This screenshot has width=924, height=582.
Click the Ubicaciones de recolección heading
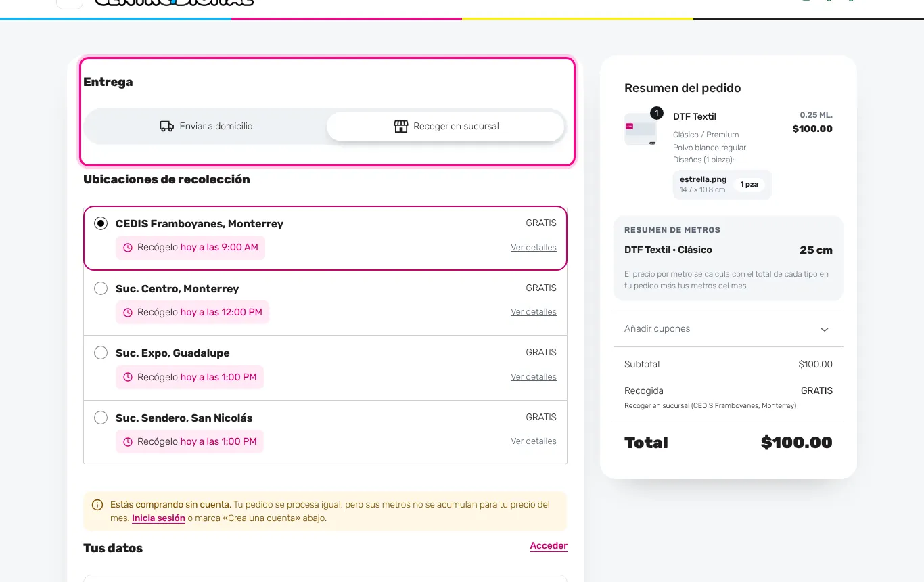click(166, 179)
